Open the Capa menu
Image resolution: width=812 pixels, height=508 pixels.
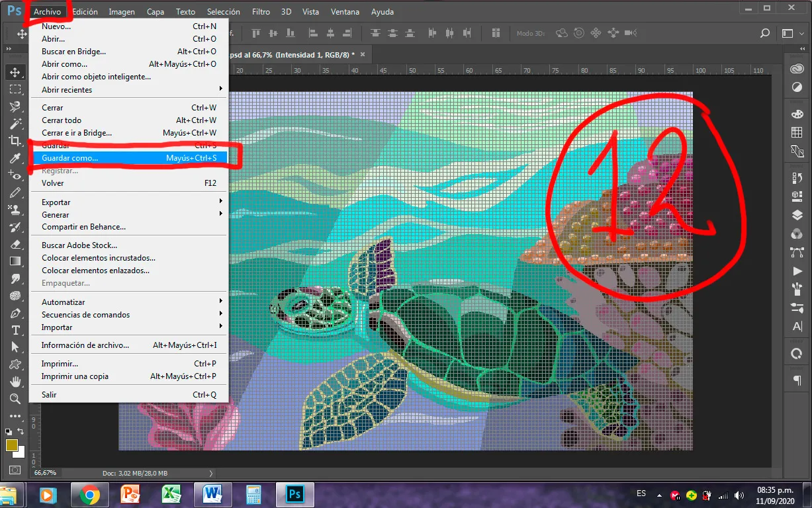pyautogui.click(x=156, y=12)
